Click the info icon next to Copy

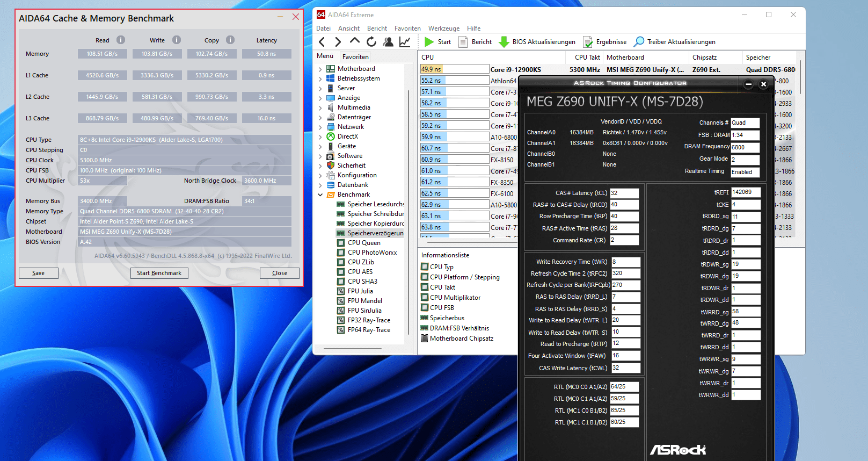[x=230, y=40]
